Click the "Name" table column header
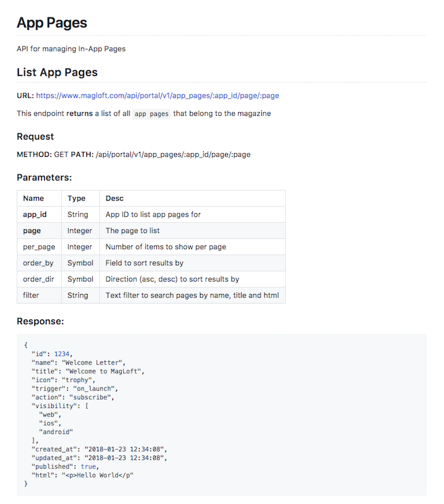This screenshot has height=504, width=444. coord(33,198)
